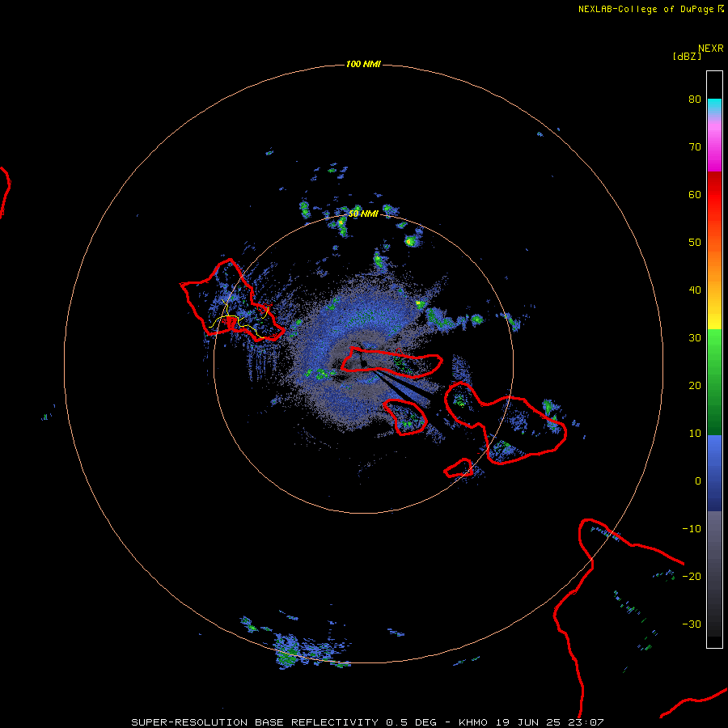The height and width of the screenshot is (728, 728).
Task: Click the 60 dBZ scale value
Action: tap(695, 194)
